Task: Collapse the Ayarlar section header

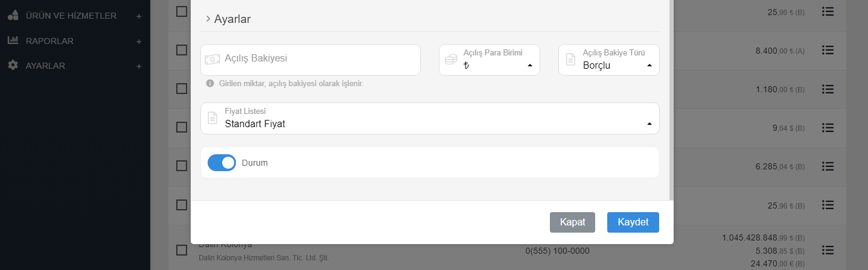Action: tap(228, 19)
